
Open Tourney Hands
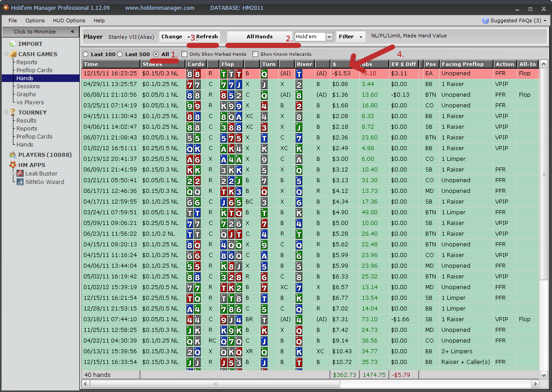point(25,144)
